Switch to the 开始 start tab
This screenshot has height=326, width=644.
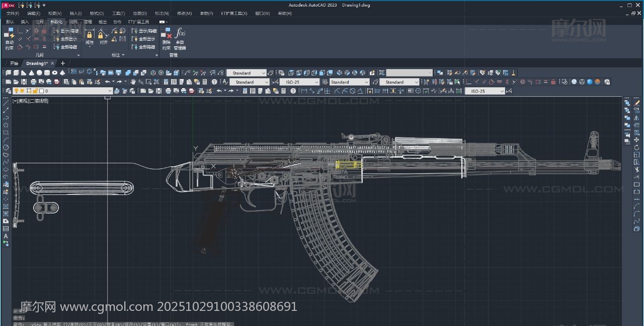[x=14, y=63]
